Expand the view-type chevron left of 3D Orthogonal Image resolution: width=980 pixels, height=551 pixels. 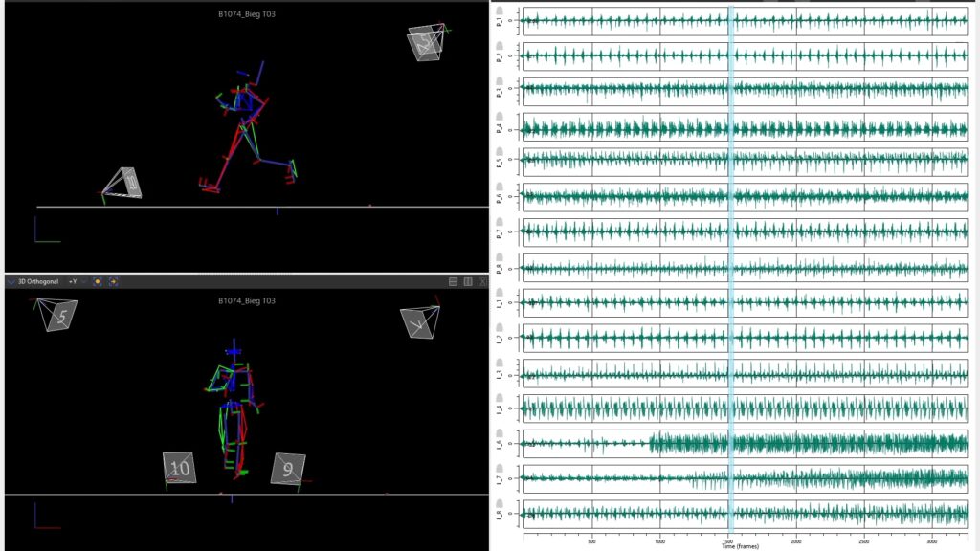click(11, 282)
